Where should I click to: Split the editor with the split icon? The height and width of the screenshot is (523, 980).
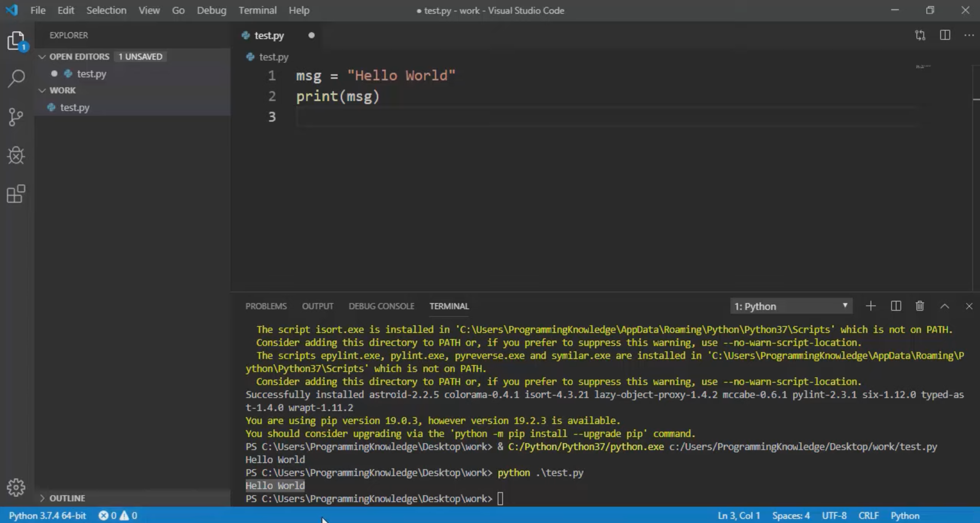point(945,35)
